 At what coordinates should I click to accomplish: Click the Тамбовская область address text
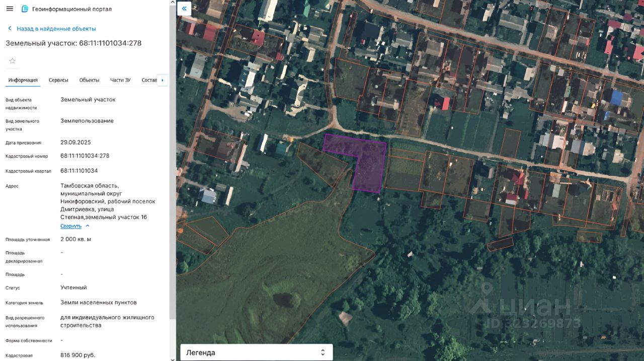[x=108, y=201]
